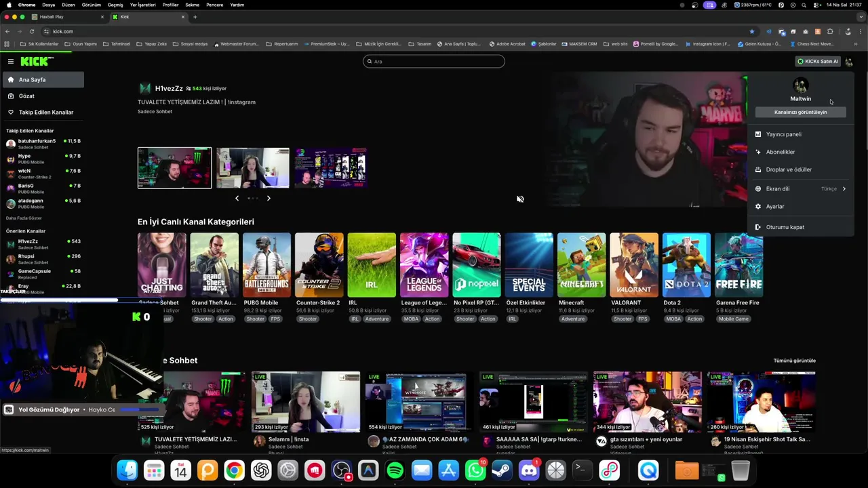Go to previous featured stream arrow
The height and width of the screenshot is (488, 868).
(x=237, y=198)
